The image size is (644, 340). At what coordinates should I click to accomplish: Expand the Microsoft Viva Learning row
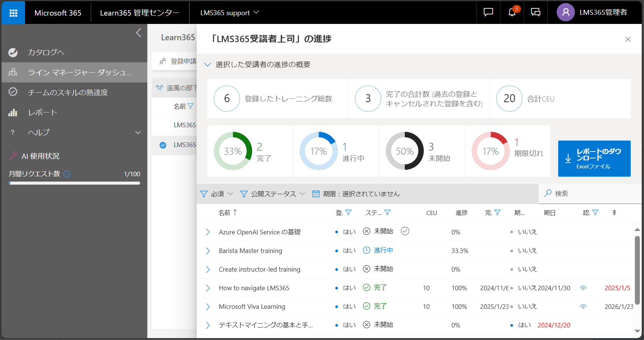tap(208, 307)
